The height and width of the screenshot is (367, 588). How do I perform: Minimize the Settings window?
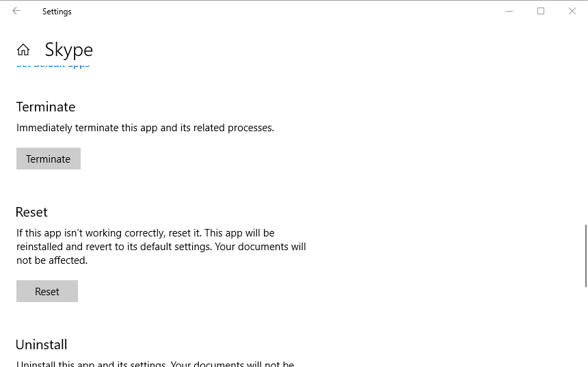[x=509, y=11]
